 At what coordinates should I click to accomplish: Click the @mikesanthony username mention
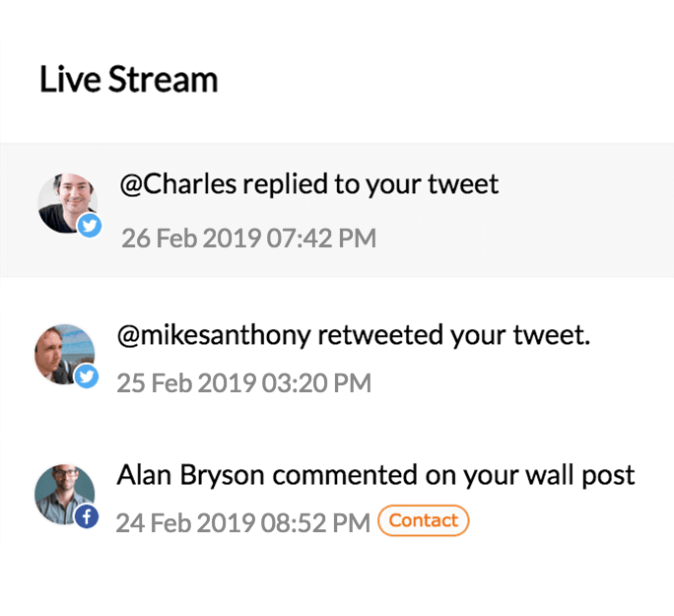214,335
